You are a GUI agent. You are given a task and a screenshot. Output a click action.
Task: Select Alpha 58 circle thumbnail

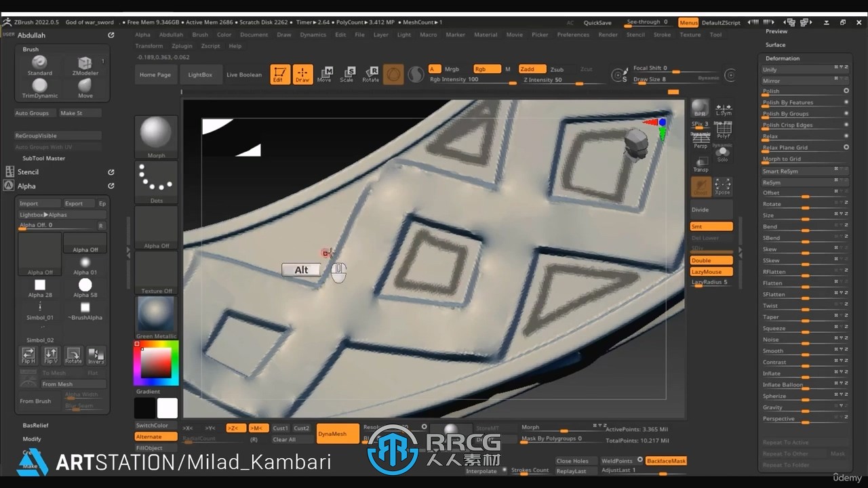(x=85, y=287)
